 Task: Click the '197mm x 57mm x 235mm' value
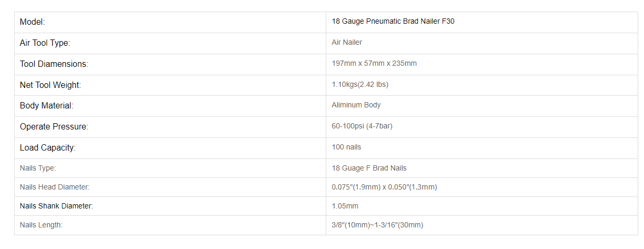(x=374, y=63)
